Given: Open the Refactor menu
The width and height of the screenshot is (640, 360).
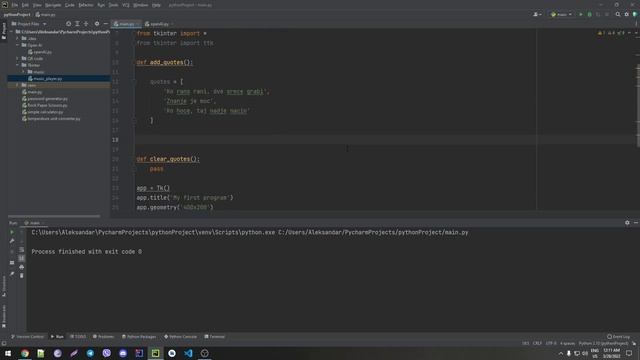Looking at the screenshot, I should [86, 5].
